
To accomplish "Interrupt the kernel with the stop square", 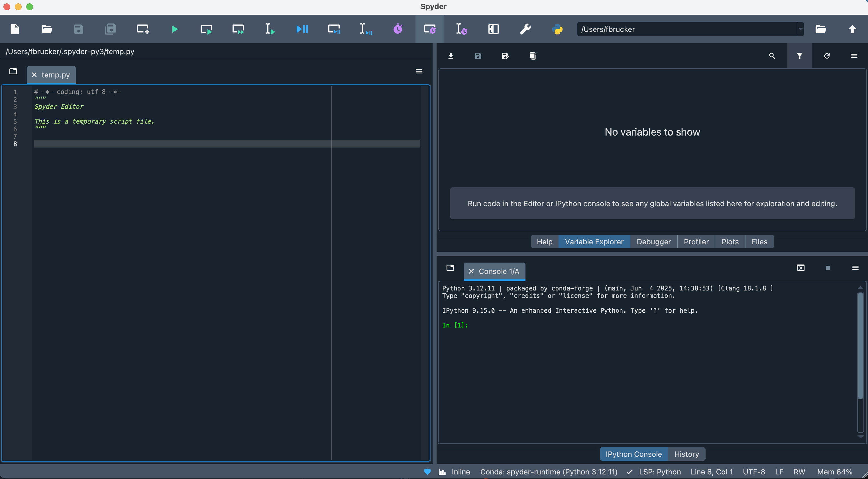I will tap(828, 268).
